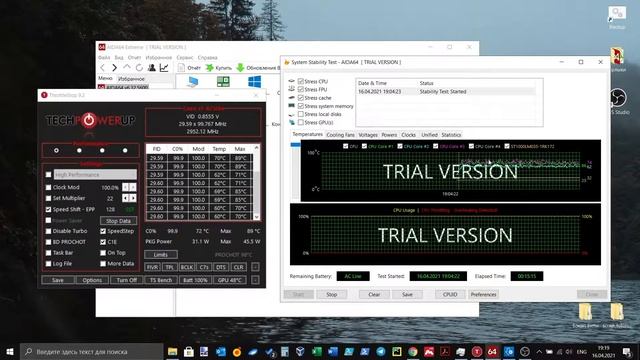Enable Stress local disks checkbox
Image resolution: width=640 pixels, height=360 pixels.
[x=301, y=114]
